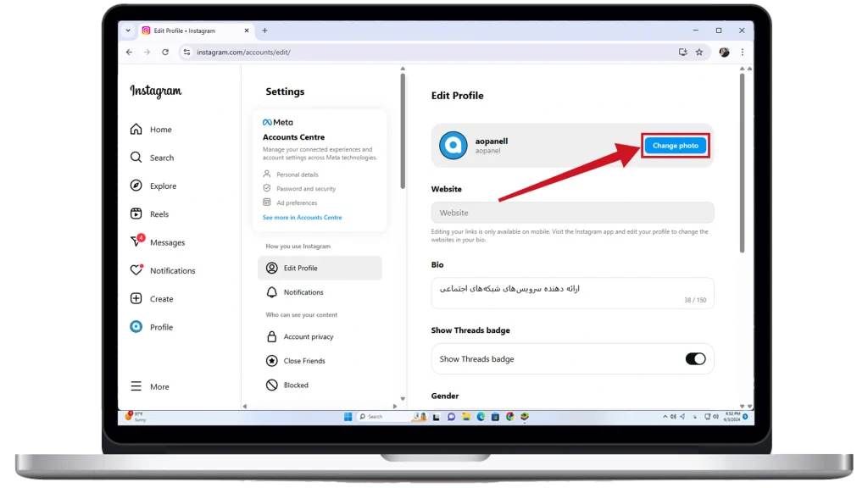868x488 pixels.
Task: Open the tab search dropdown arrow
Action: (x=128, y=30)
